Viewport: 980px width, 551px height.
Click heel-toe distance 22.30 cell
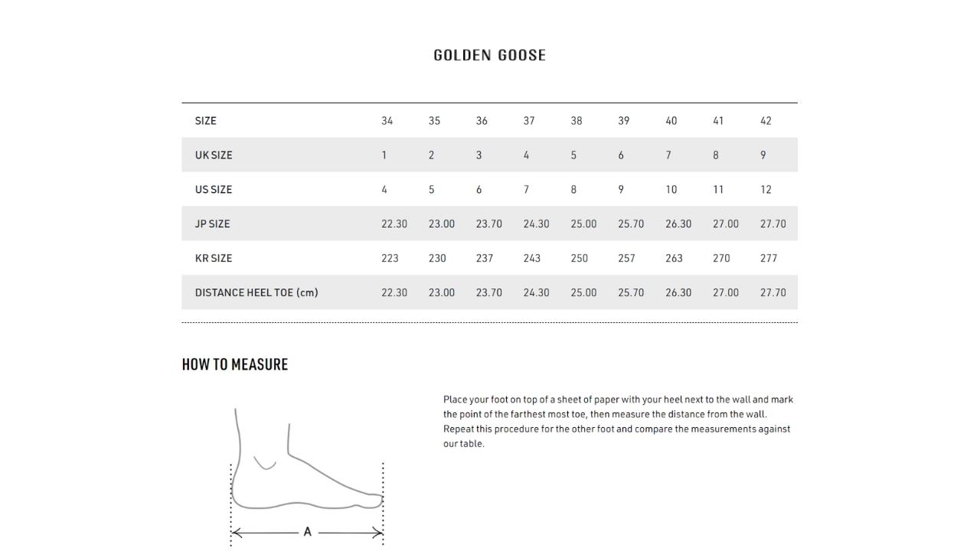[x=394, y=293]
